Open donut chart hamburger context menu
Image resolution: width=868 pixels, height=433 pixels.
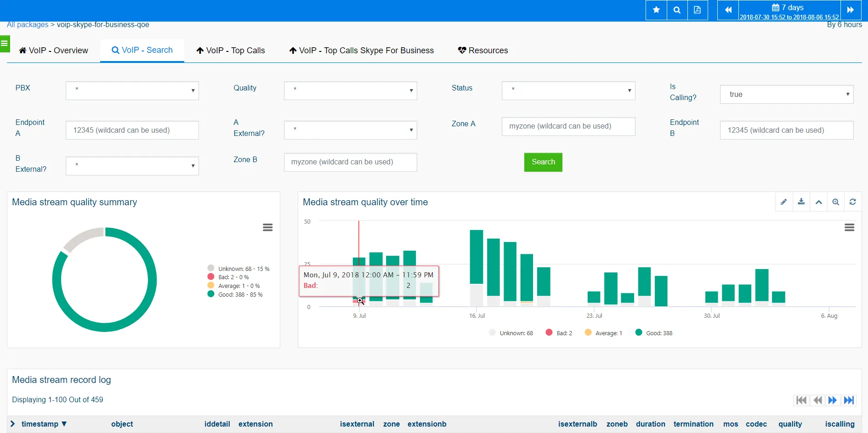(267, 228)
